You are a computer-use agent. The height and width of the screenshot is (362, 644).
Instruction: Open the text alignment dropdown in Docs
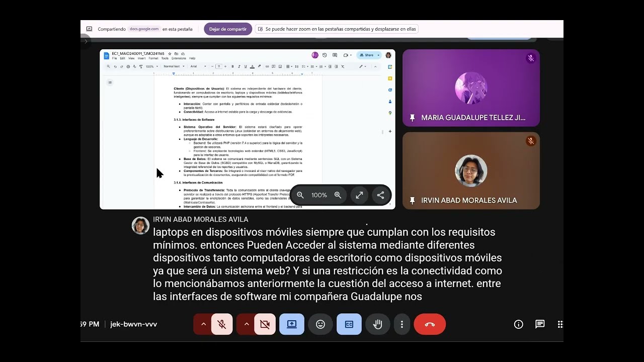coord(289,66)
